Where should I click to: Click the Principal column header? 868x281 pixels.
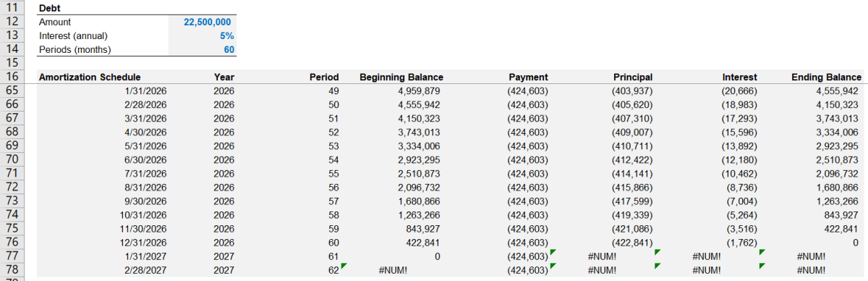pos(633,77)
